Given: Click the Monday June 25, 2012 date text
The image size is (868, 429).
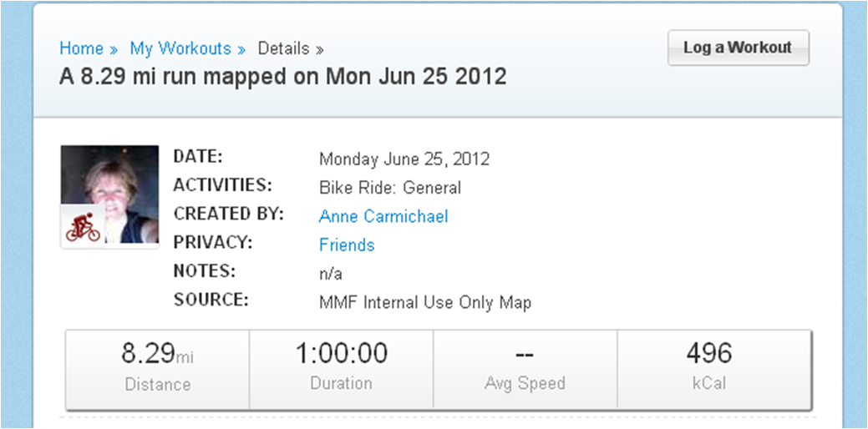Looking at the screenshot, I should pos(404,159).
